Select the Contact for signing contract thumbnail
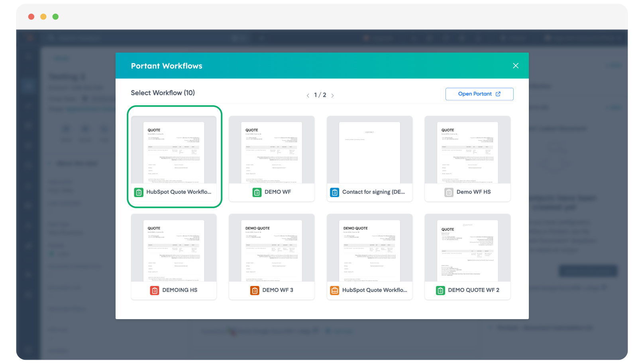The width and height of the screenshot is (644, 363). pos(369,152)
